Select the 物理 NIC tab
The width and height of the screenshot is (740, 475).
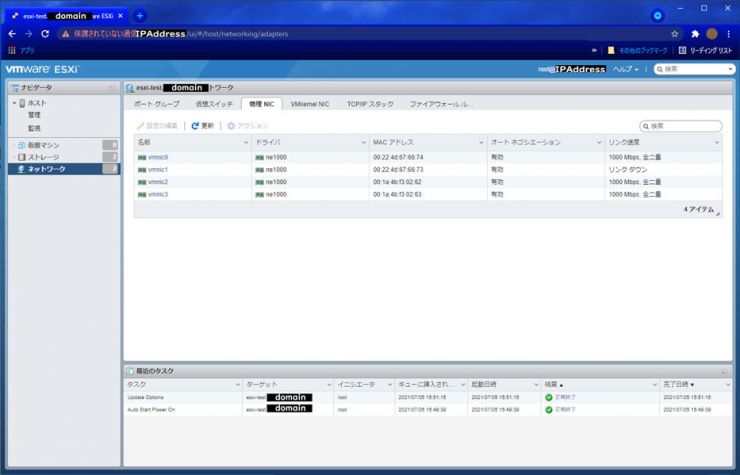coord(261,104)
